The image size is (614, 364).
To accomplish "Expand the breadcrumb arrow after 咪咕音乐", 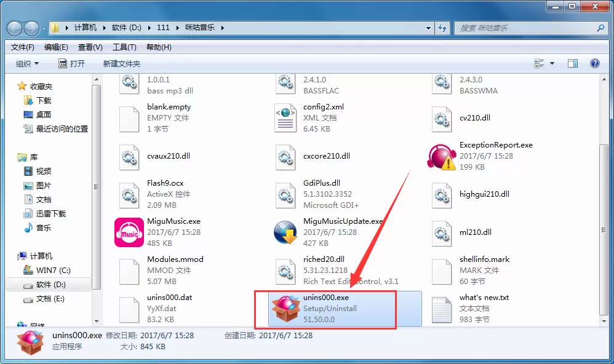I will pyautogui.click(x=223, y=28).
